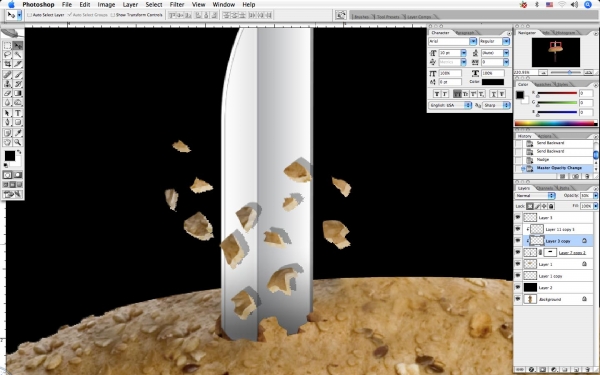The image size is (600, 375).
Task: Open leading dropdown in Character panel
Action: pos(506,53)
